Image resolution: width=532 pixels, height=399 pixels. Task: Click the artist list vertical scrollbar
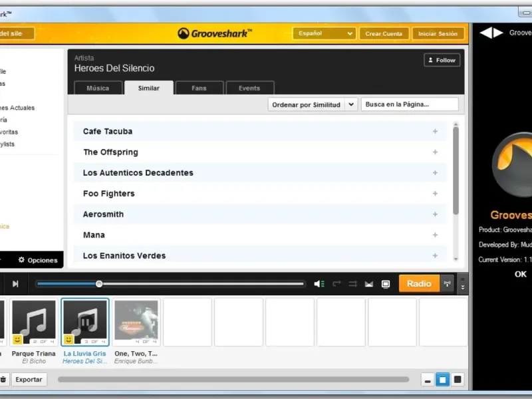pos(456,170)
